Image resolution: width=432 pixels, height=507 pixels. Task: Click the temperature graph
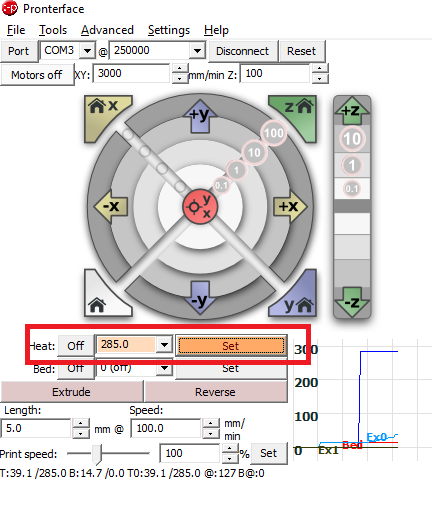pyautogui.click(x=362, y=400)
